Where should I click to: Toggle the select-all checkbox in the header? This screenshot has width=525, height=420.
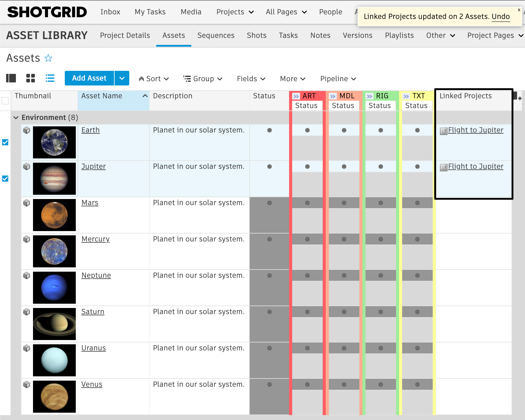click(x=5, y=100)
